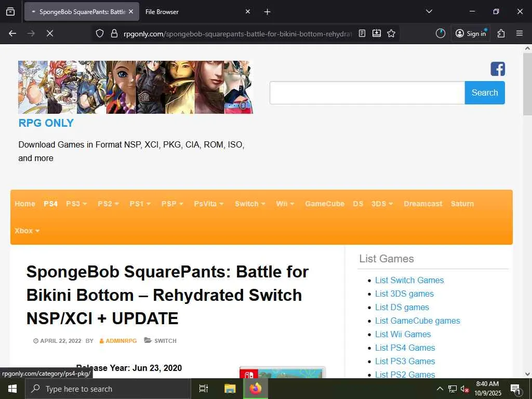Click the padlock site info icon
This screenshot has height=399, width=532.
coord(114,33)
